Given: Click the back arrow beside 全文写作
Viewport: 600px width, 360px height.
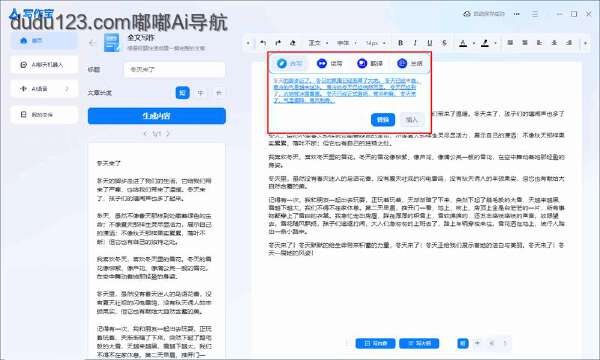Looking at the screenshot, I should point(92,43).
